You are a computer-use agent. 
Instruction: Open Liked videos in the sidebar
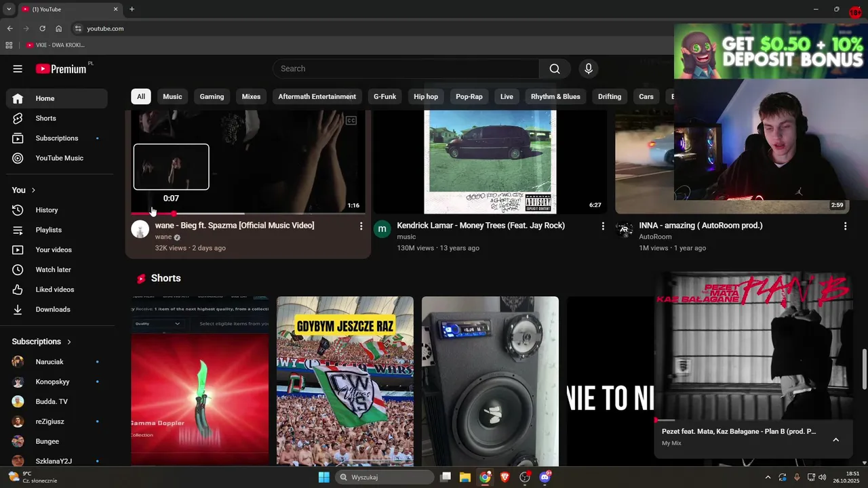pos(57,289)
